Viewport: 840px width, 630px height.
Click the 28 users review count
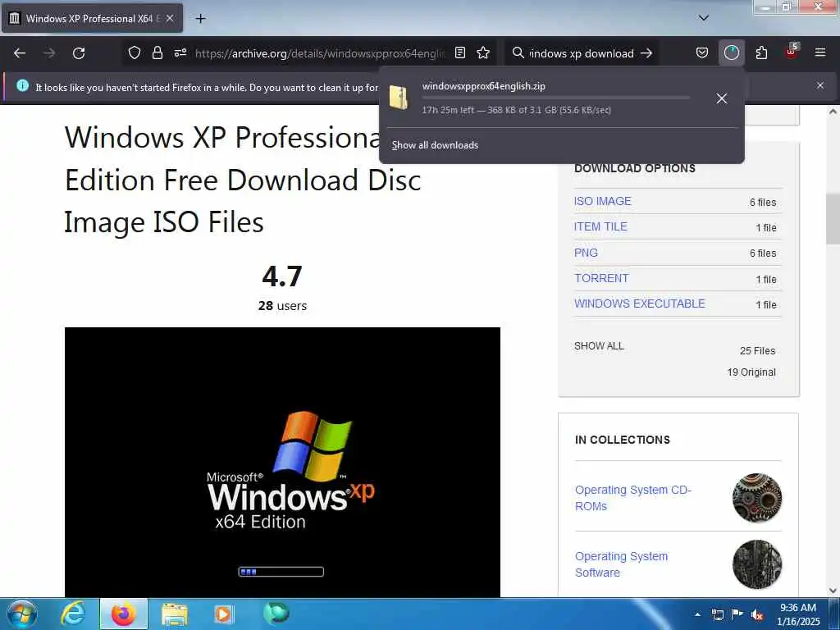282,306
